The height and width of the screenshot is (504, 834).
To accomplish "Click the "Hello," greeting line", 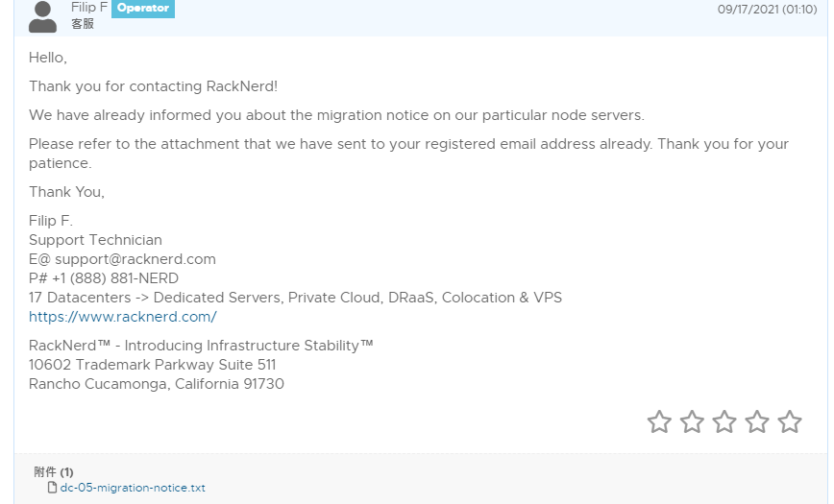I will tap(48, 58).
